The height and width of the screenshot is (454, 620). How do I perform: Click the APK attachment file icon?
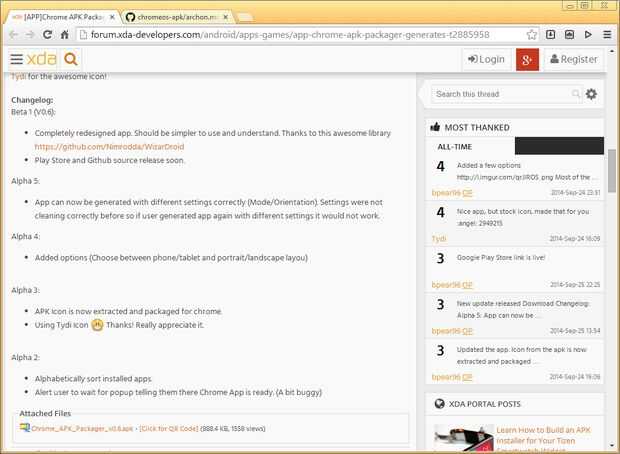(x=25, y=428)
